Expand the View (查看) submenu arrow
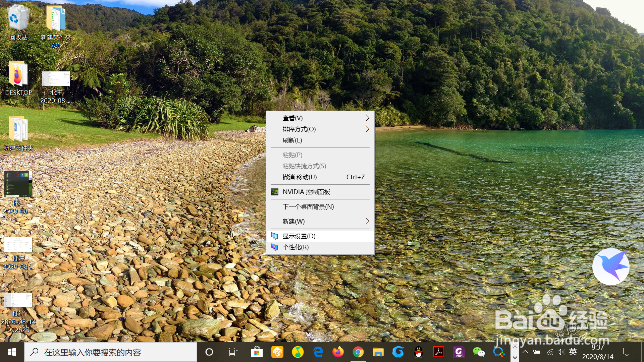The width and height of the screenshot is (644, 362). (367, 118)
